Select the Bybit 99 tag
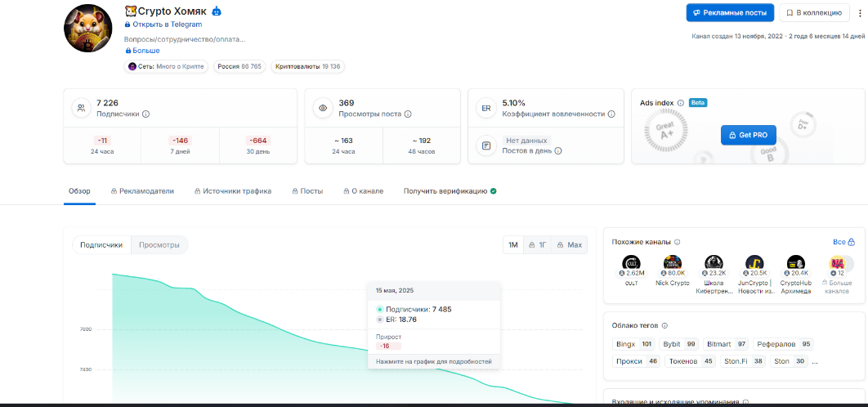The width and height of the screenshot is (868, 407). click(x=678, y=344)
